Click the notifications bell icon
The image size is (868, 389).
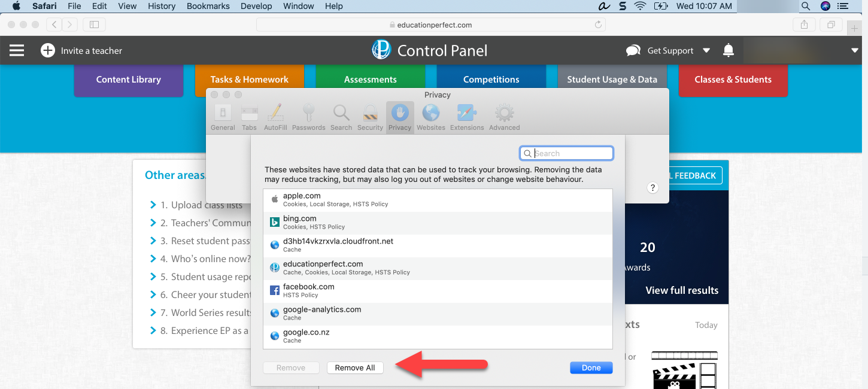[x=729, y=50]
